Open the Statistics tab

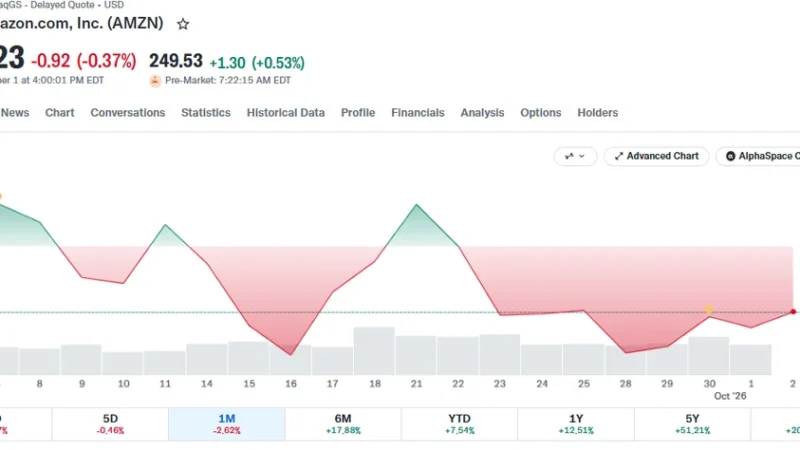(206, 113)
